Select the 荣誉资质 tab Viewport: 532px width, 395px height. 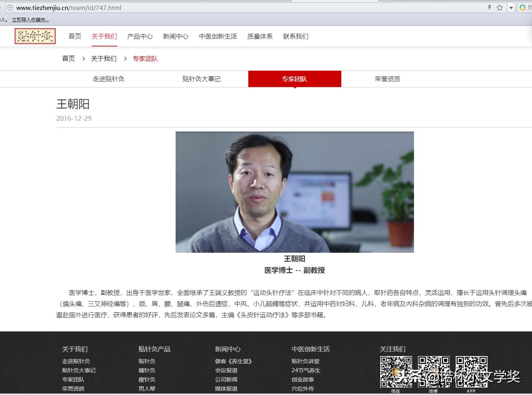[387, 79]
